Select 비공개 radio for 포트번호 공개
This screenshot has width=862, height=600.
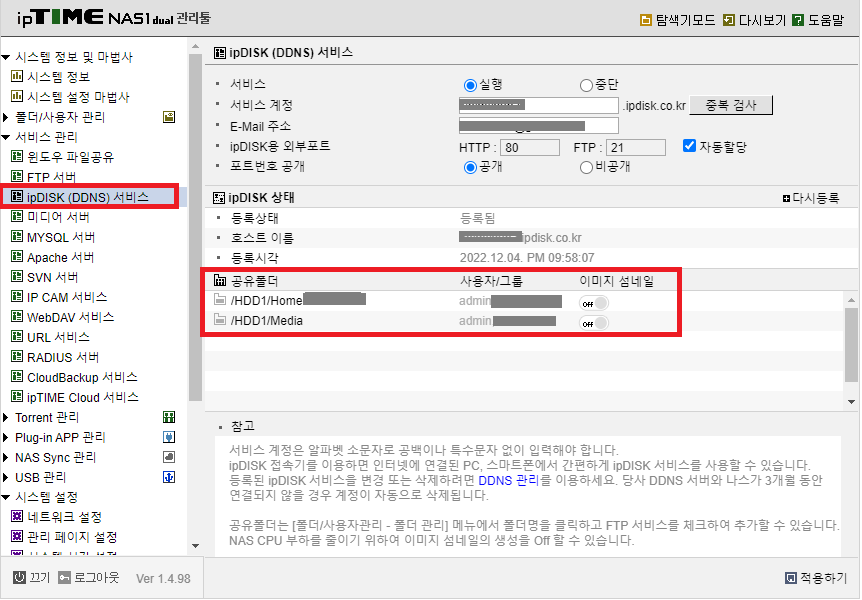tap(586, 167)
